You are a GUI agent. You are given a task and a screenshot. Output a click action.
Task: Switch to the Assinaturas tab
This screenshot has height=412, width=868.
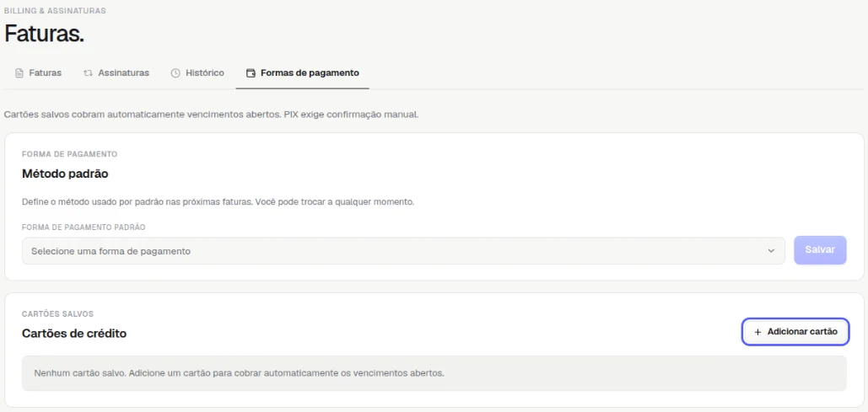(116, 73)
